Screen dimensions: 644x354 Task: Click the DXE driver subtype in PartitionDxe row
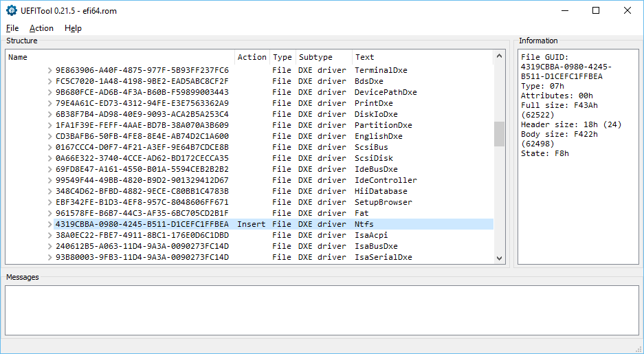322,125
